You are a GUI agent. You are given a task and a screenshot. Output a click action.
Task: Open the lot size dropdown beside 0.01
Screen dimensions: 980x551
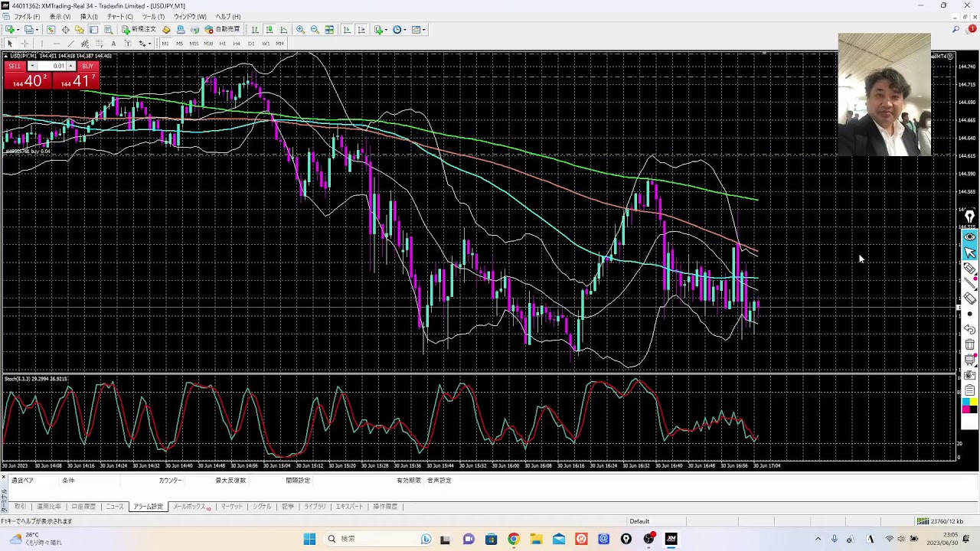[70, 66]
